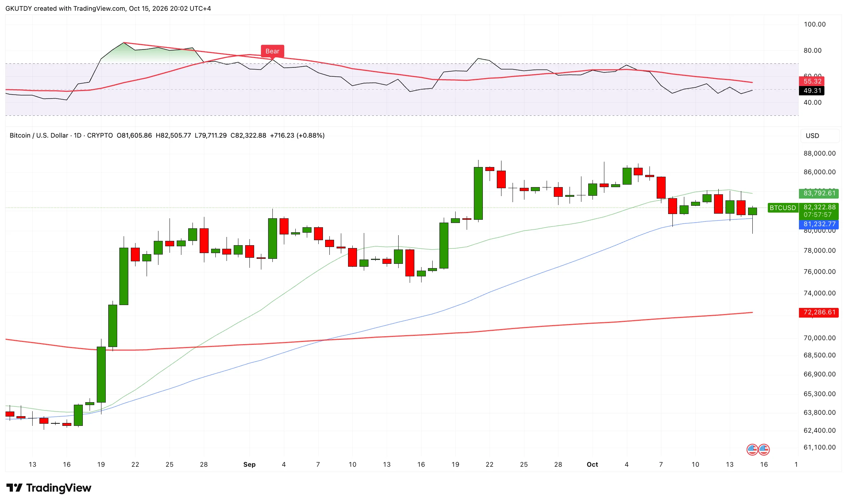Click the C82,322.88 close value
Screen dimensions: 847x504
[x=248, y=135]
